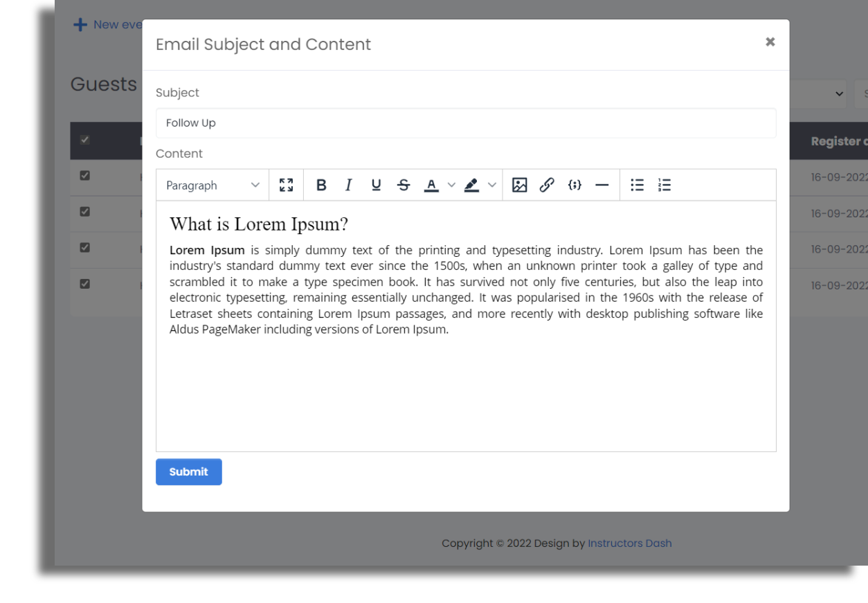Insert a horizontal line divider

click(602, 185)
